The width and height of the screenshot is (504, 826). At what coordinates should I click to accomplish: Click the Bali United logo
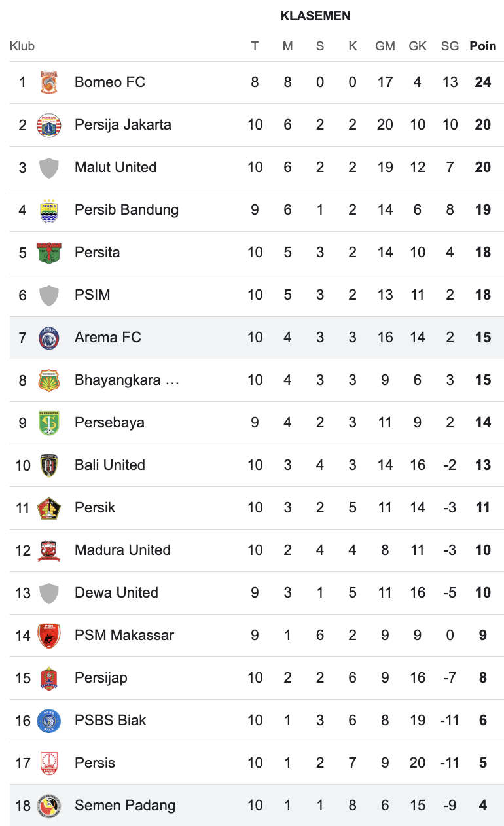(49, 465)
